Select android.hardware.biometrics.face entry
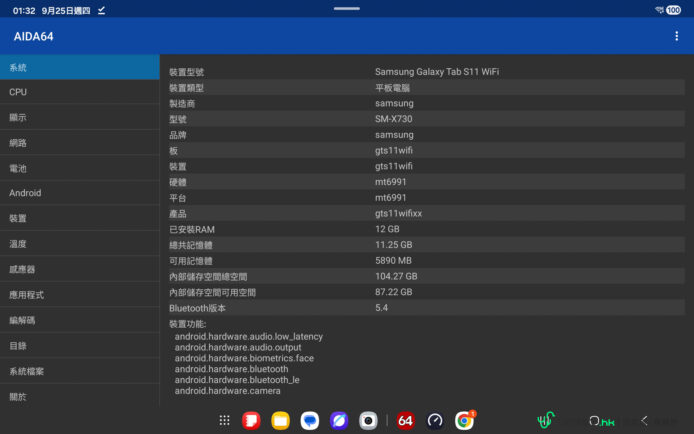Image resolution: width=694 pixels, height=434 pixels. click(244, 358)
